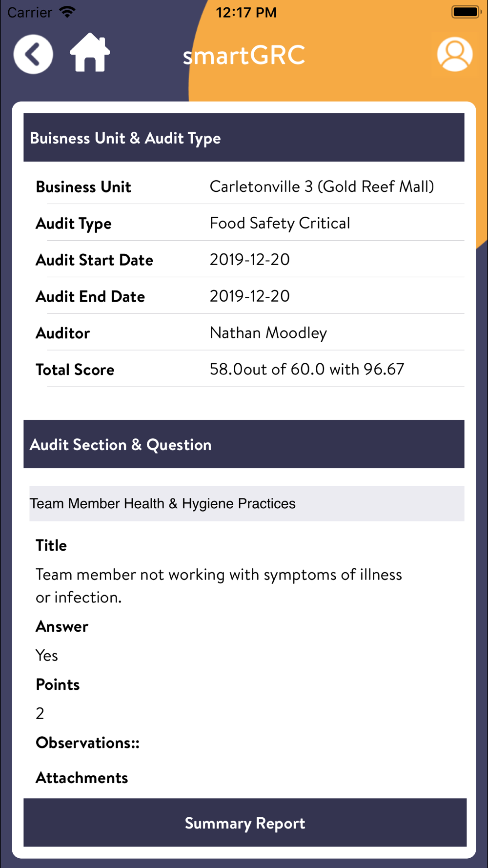
Task: Tap the Yes answer value
Action: (47, 655)
